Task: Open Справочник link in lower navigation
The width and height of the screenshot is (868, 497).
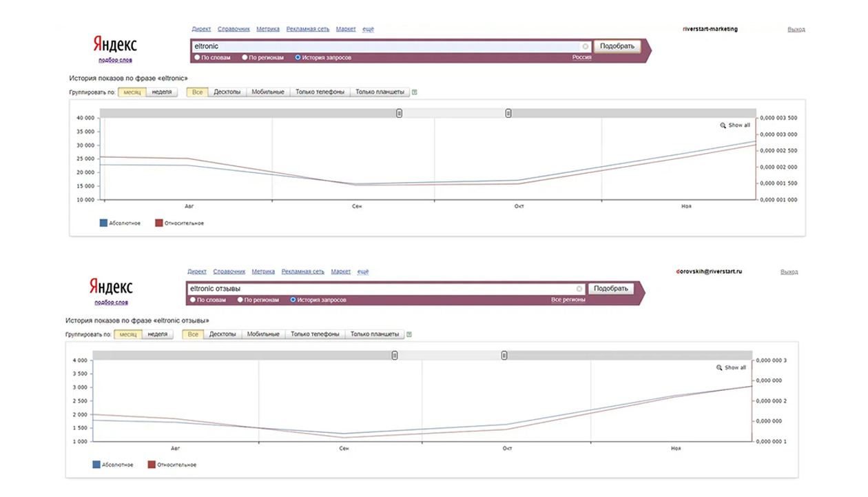Action: click(x=229, y=272)
